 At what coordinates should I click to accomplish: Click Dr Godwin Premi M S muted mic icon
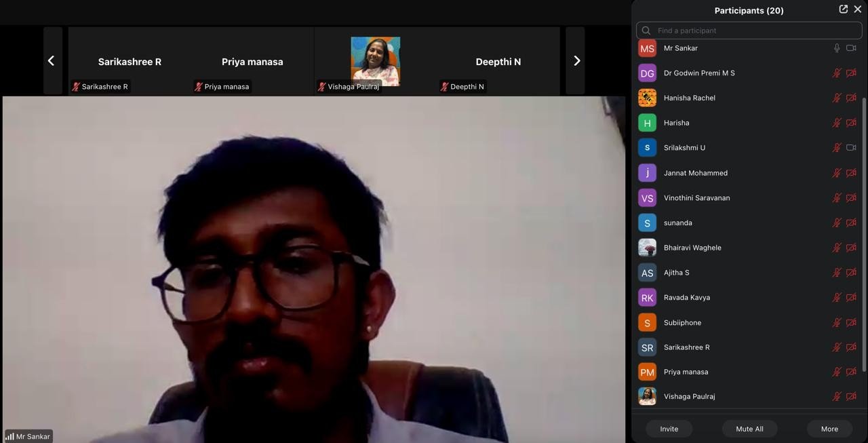[x=837, y=73]
